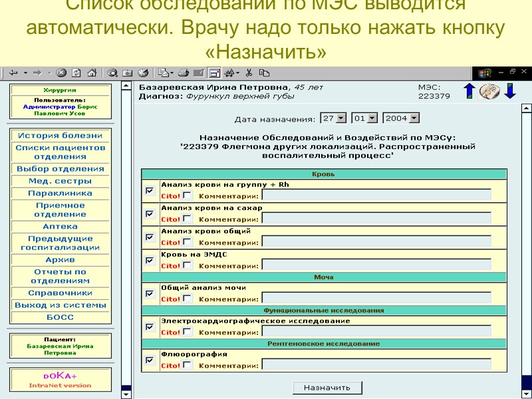Open the Архив link
Screen dimensions: 532x399
coord(60,259)
